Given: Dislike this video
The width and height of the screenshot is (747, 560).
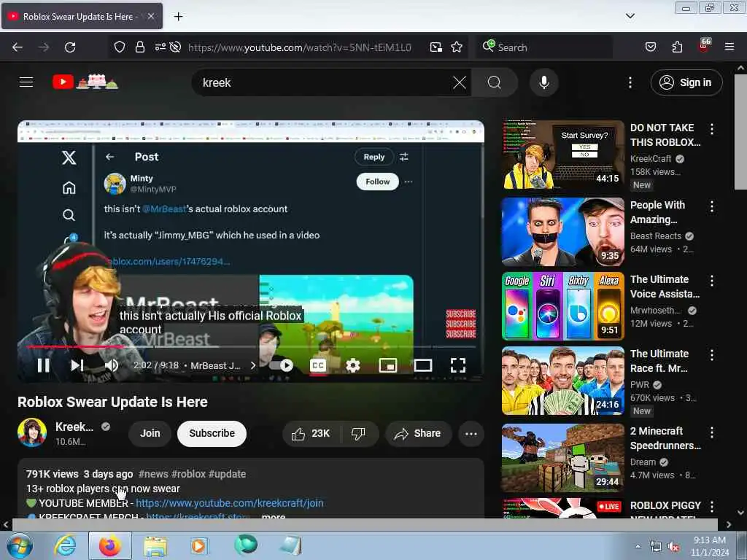Looking at the screenshot, I should pos(358,433).
